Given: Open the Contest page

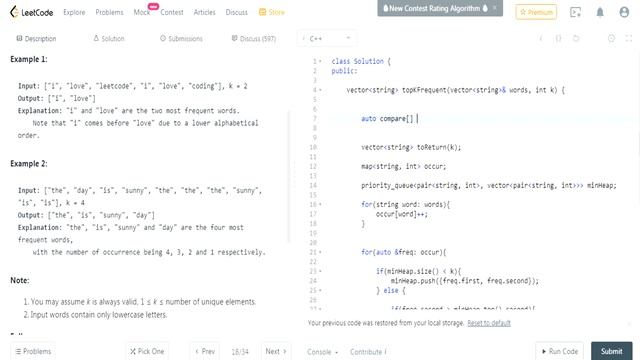Looking at the screenshot, I should pyautogui.click(x=172, y=12).
